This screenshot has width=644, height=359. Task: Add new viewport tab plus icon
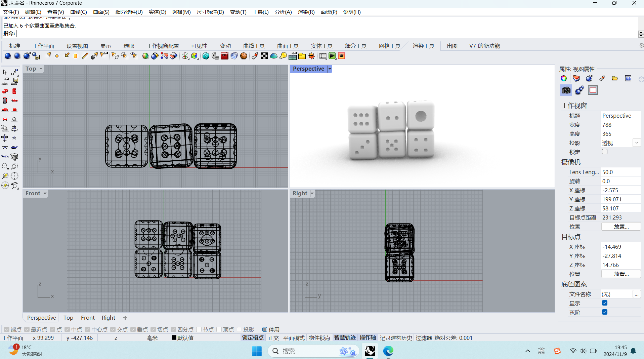point(125,318)
